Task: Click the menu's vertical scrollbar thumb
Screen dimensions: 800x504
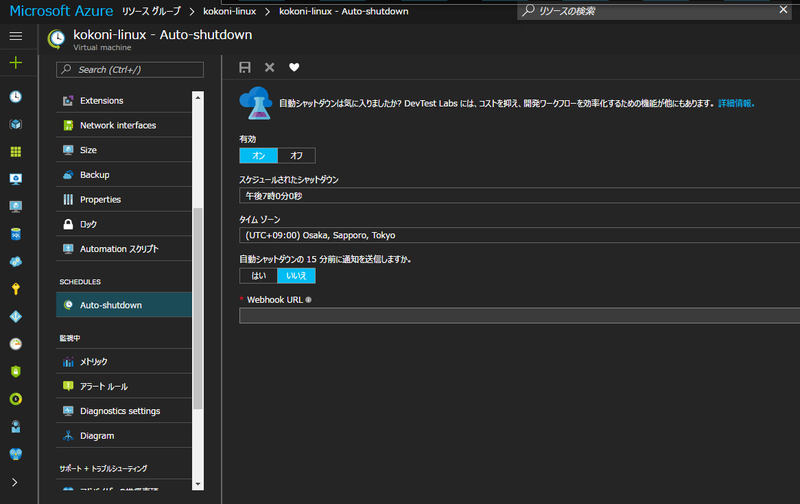Action: 198,308
